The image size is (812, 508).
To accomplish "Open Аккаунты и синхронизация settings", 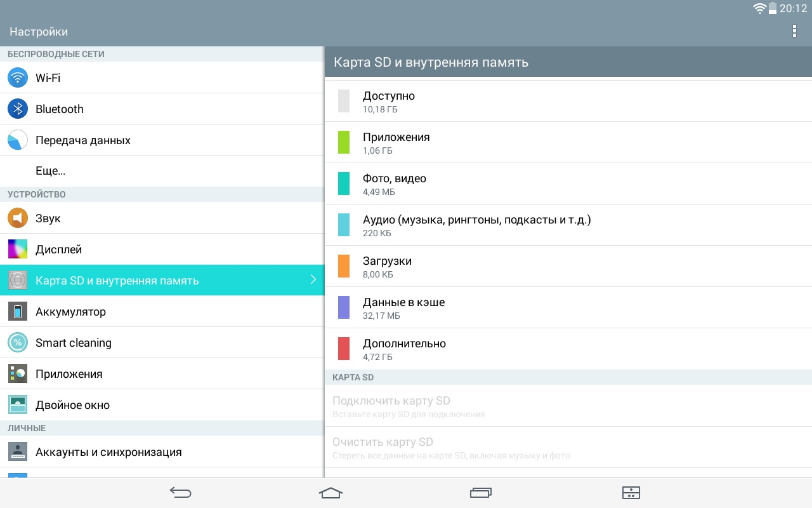I will (x=108, y=452).
